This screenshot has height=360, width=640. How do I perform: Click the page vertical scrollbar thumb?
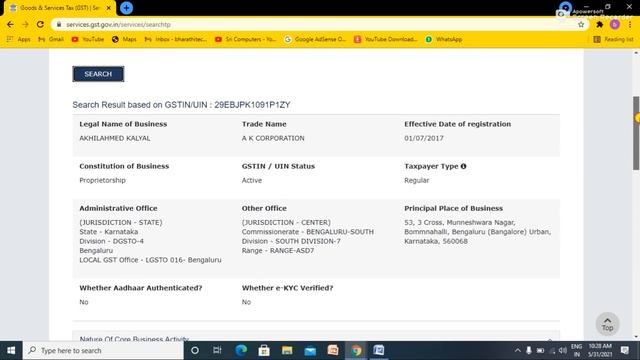pyautogui.click(x=636, y=133)
